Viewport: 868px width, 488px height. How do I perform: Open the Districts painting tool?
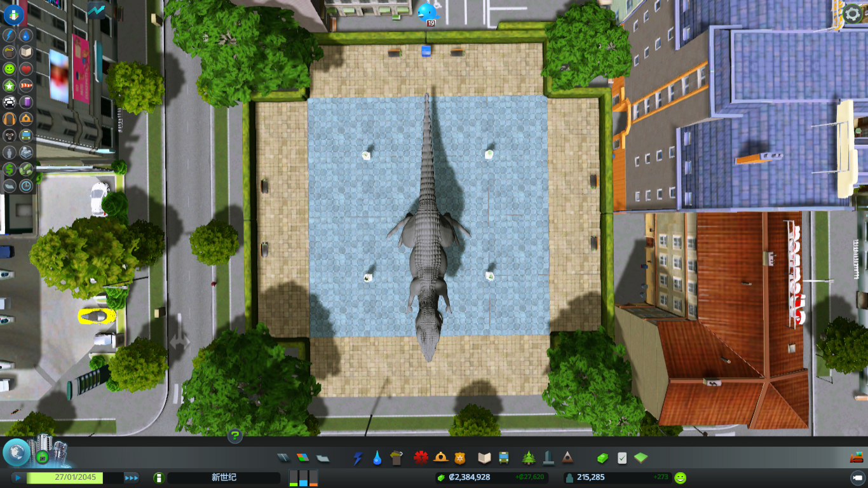(323, 457)
